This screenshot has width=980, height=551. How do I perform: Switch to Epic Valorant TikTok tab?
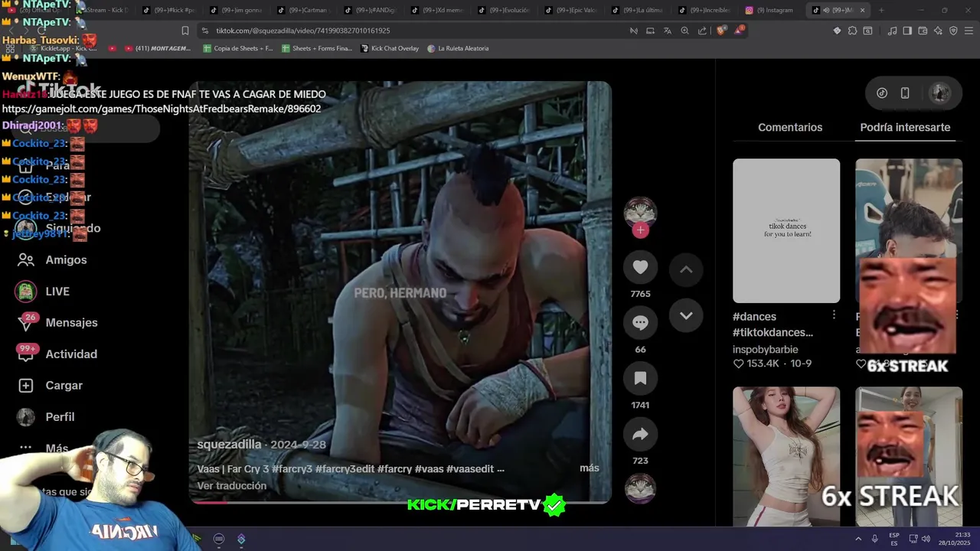click(572, 10)
